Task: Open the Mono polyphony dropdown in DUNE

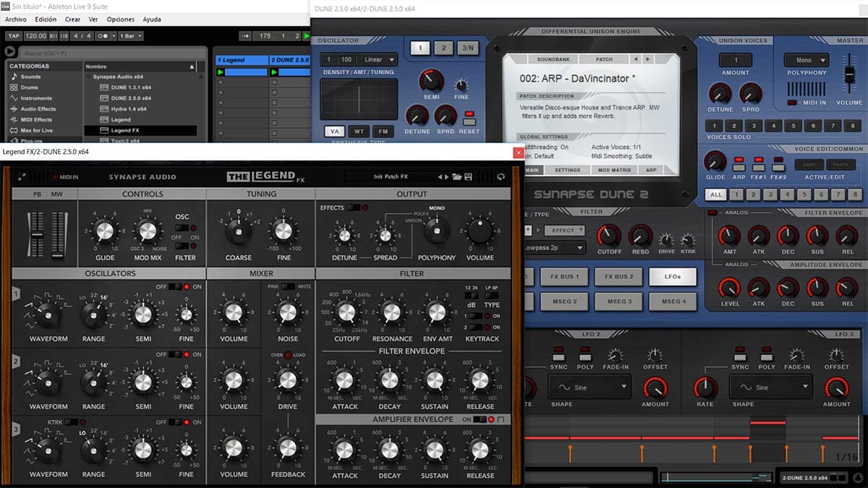Action: point(807,60)
